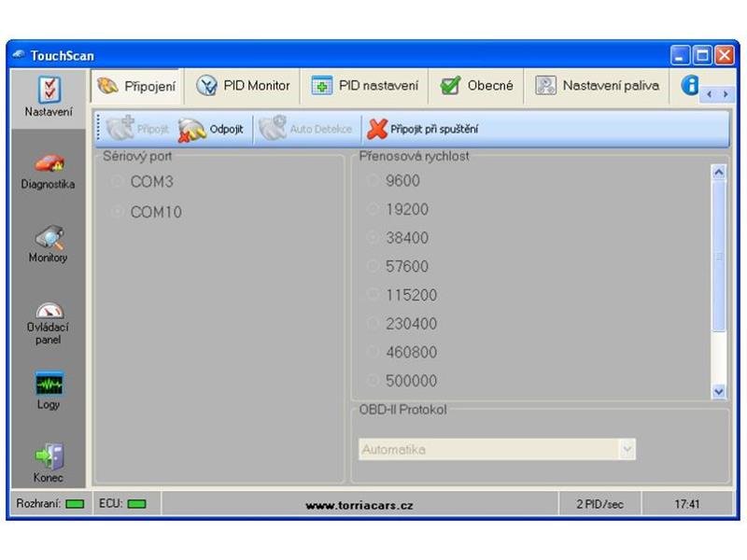Click the baud rate scrollbar thumb
The image size is (747, 560).
pos(719,256)
